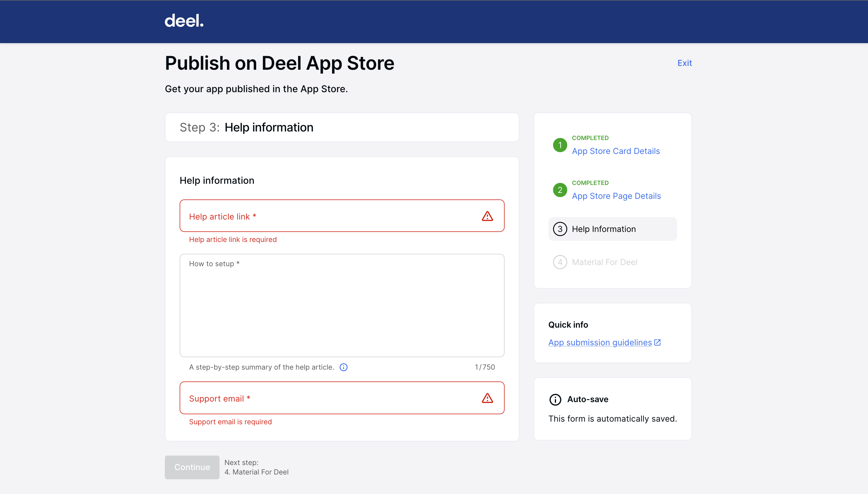The height and width of the screenshot is (494, 868).
Task: Click 'A step-by-step summary of the help article.' text
Action: (x=261, y=367)
